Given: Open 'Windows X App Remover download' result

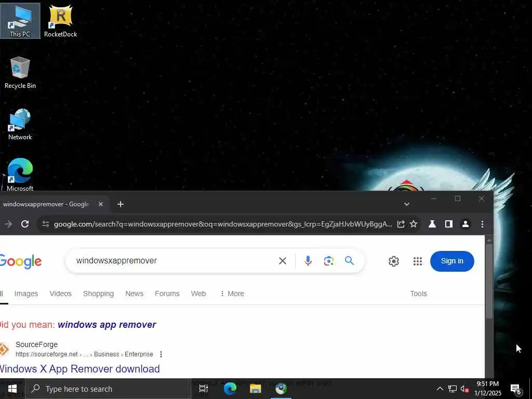Looking at the screenshot, I should (79, 369).
